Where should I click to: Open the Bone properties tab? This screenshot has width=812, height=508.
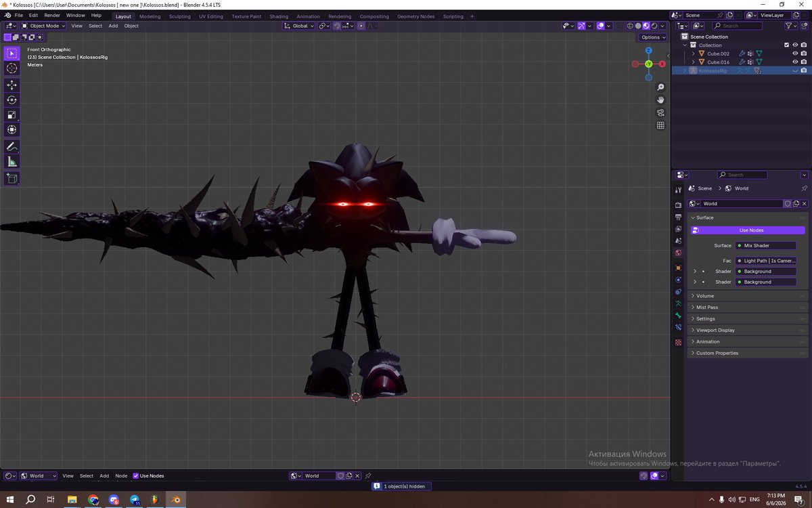[x=678, y=316]
